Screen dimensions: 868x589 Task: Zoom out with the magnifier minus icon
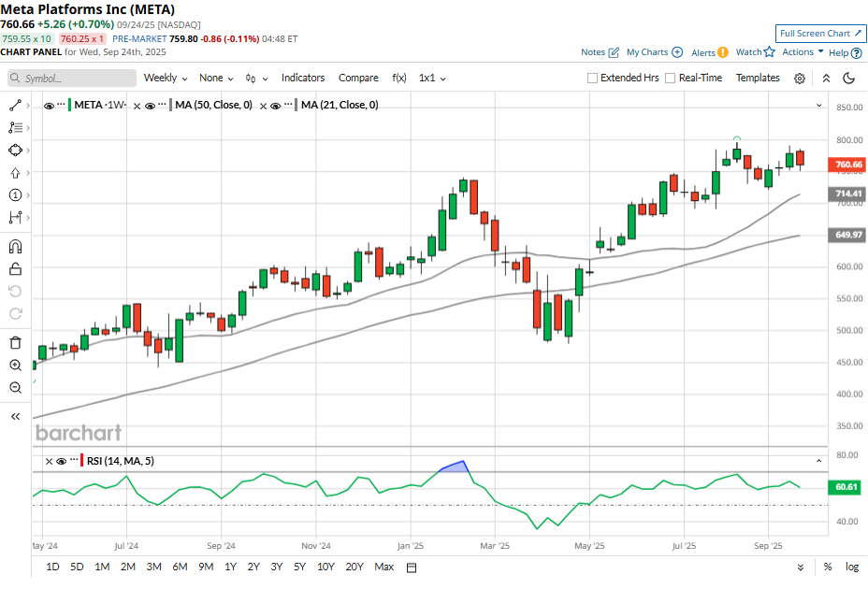coord(15,387)
